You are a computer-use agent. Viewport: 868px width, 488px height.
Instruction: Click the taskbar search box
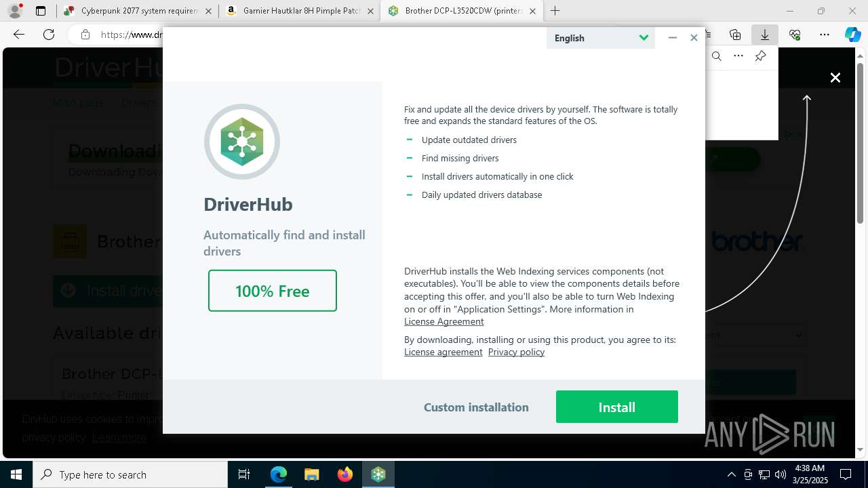tap(130, 474)
